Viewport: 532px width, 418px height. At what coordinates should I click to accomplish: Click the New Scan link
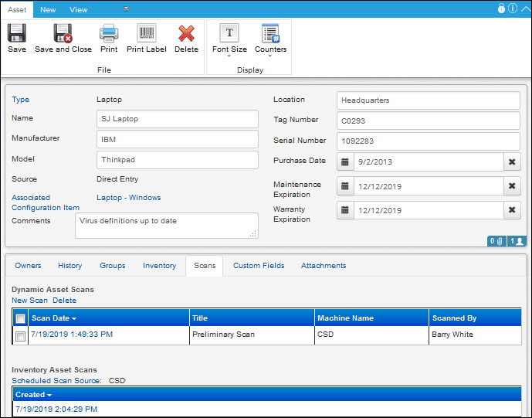click(29, 301)
